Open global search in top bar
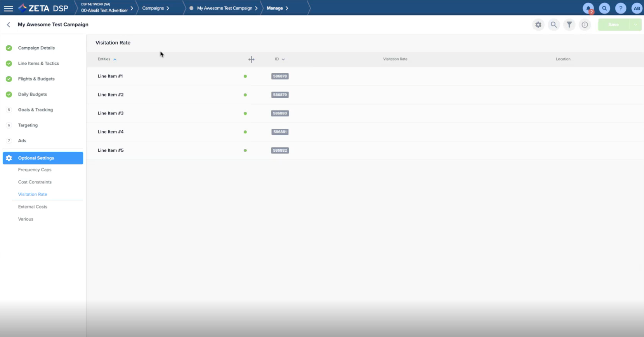The image size is (644, 337). coord(604,8)
